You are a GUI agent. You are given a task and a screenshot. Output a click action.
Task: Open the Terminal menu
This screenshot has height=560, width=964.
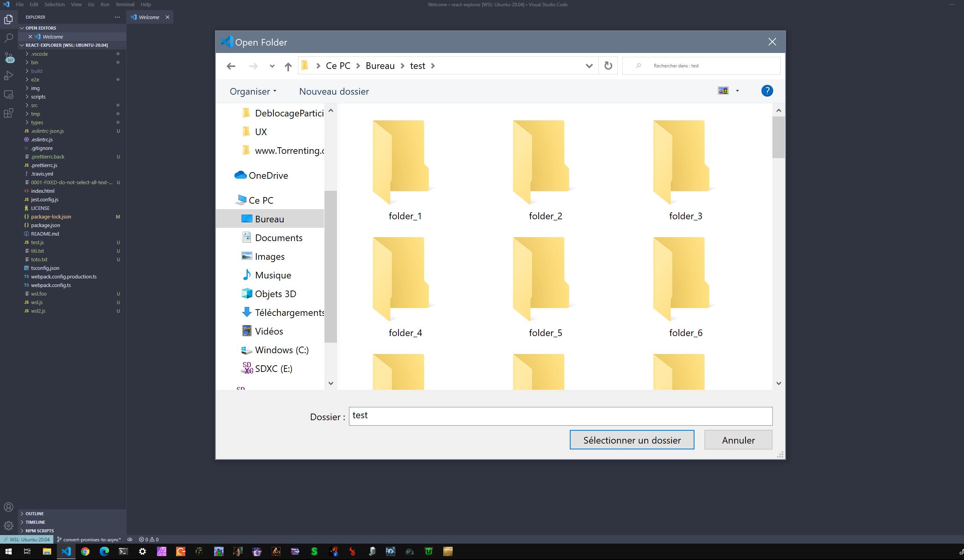click(x=125, y=4)
